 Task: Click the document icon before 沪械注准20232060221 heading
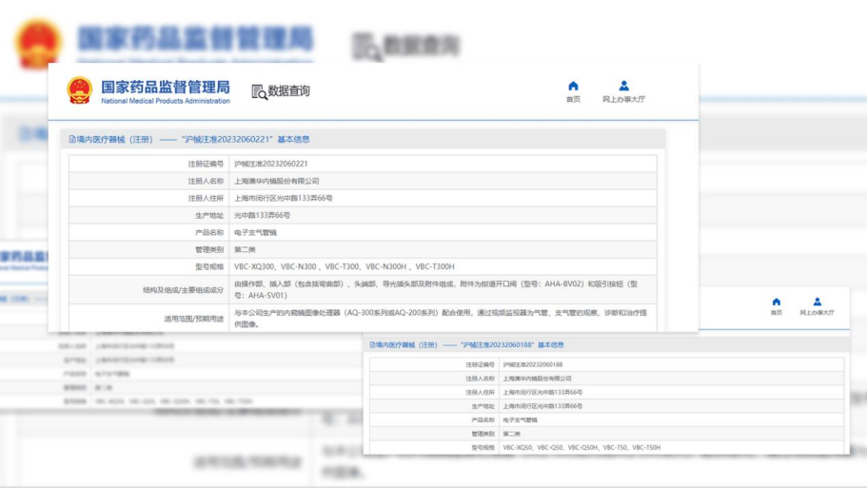click(x=72, y=140)
